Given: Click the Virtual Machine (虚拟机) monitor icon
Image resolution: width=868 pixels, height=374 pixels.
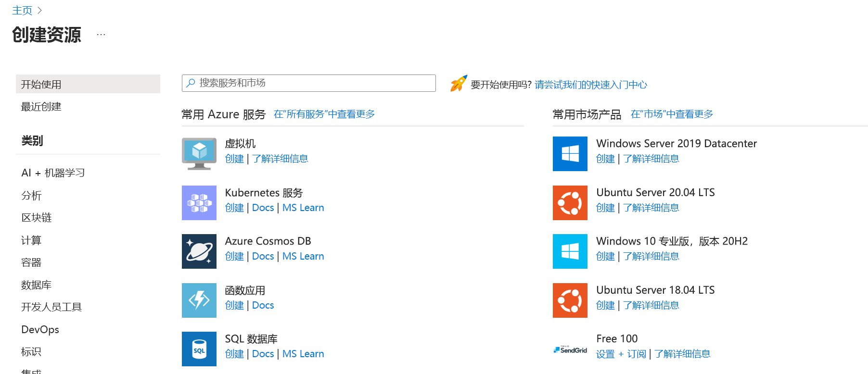Looking at the screenshot, I should click(199, 154).
